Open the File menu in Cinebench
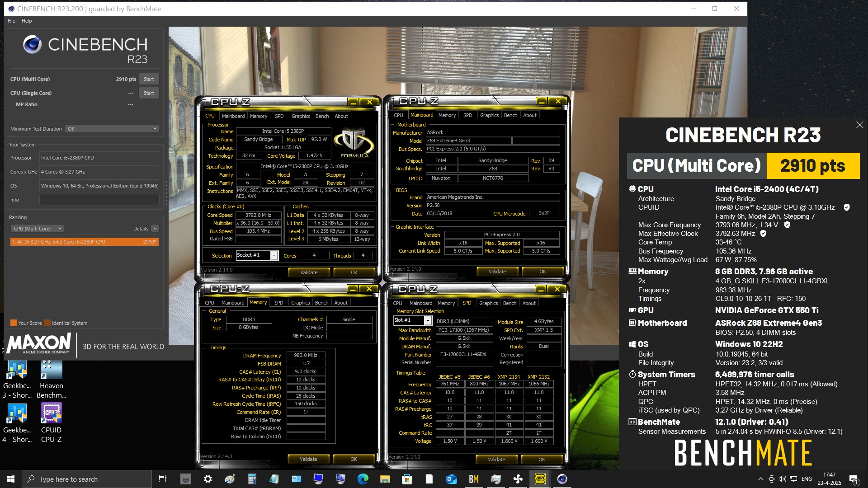 11,21
